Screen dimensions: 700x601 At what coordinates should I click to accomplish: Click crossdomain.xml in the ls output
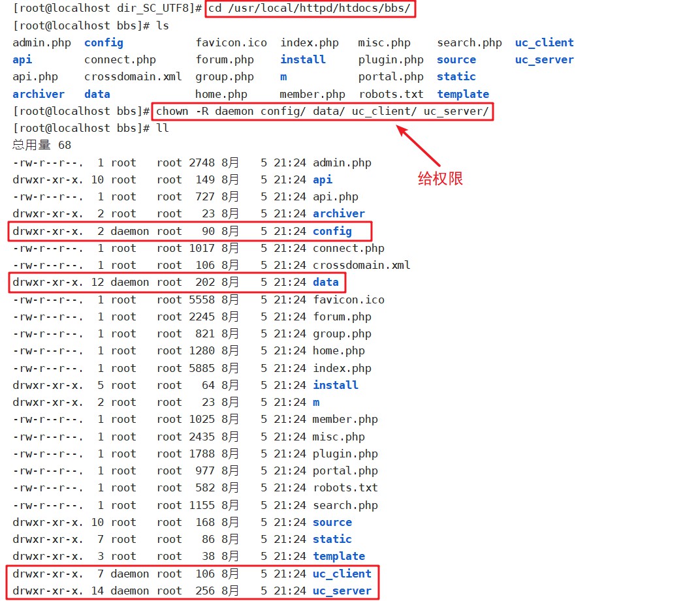pyautogui.click(x=133, y=77)
